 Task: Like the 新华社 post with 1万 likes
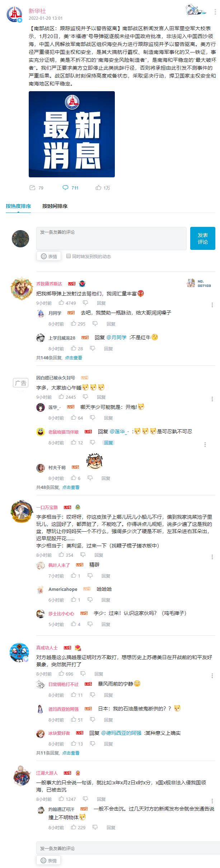point(98,187)
